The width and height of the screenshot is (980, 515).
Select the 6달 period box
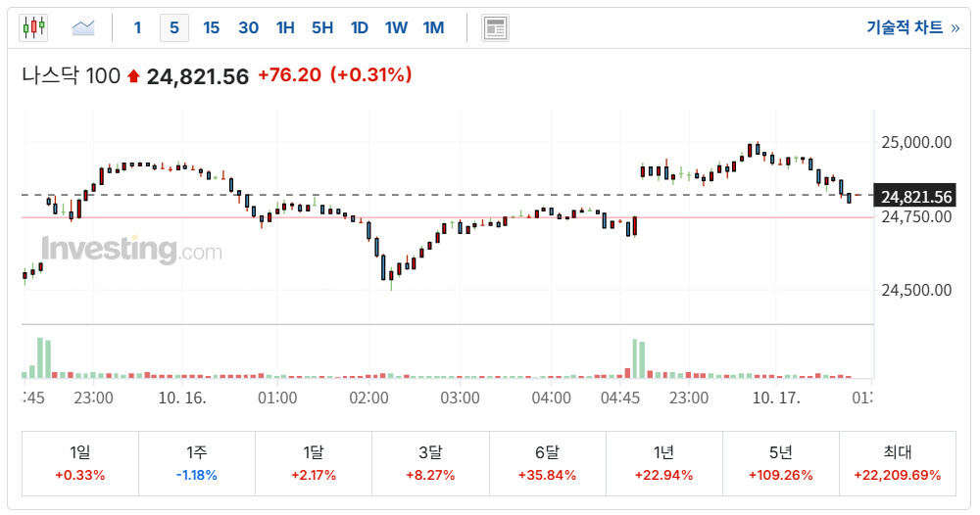pyautogui.click(x=548, y=464)
